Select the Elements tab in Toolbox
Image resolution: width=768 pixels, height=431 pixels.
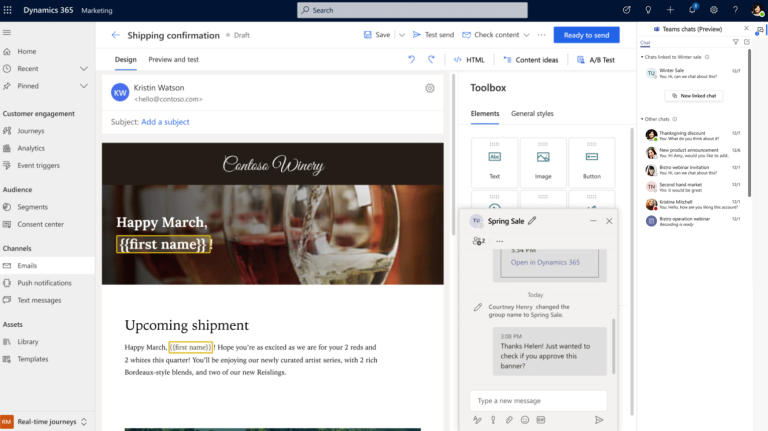point(485,113)
